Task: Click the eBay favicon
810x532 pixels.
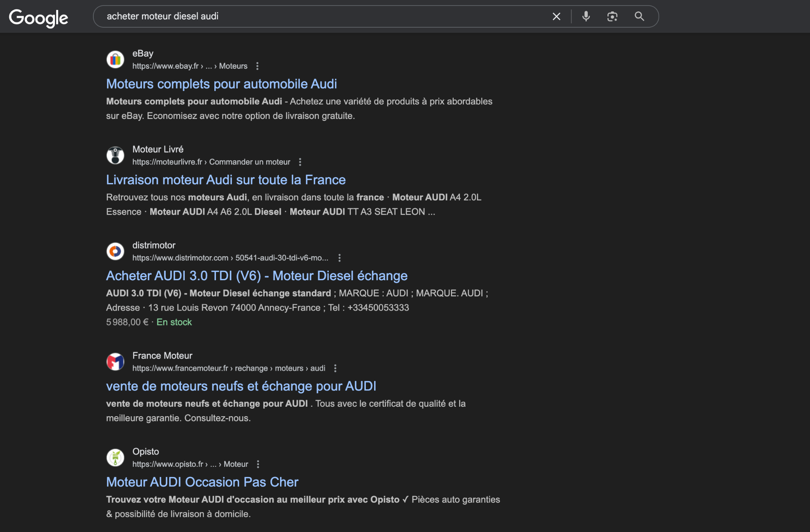Action: 115,59
